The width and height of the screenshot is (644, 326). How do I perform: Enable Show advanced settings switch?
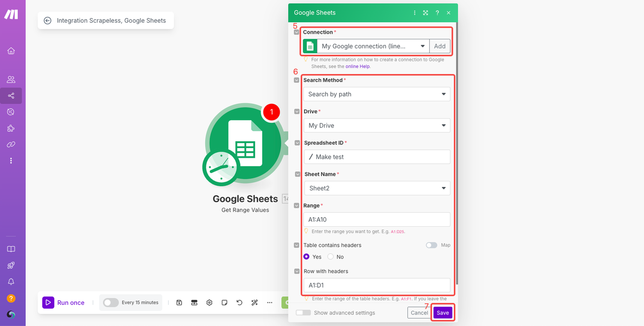point(303,313)
